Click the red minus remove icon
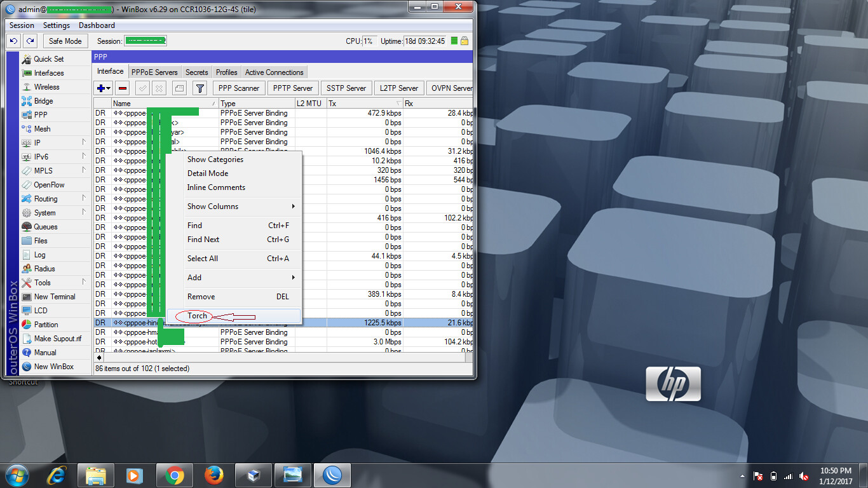Viewport: 868px width, 488px height. click(x=123, y=88)
